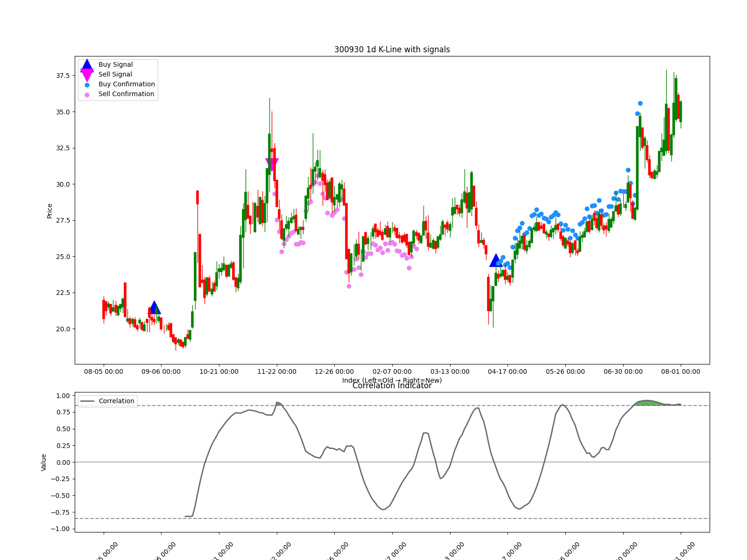Click the −0.50 correlation tick label
Viewport: 747px width, 560px height.
point(60,496)
